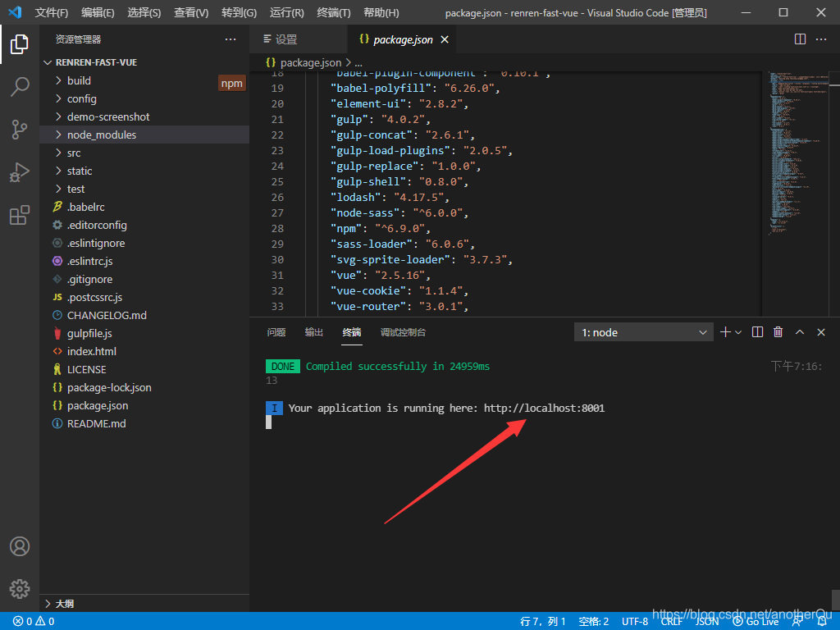Change line ending via CRLF status item
Viewport: 840px width, 630px height.
point(671,622)
